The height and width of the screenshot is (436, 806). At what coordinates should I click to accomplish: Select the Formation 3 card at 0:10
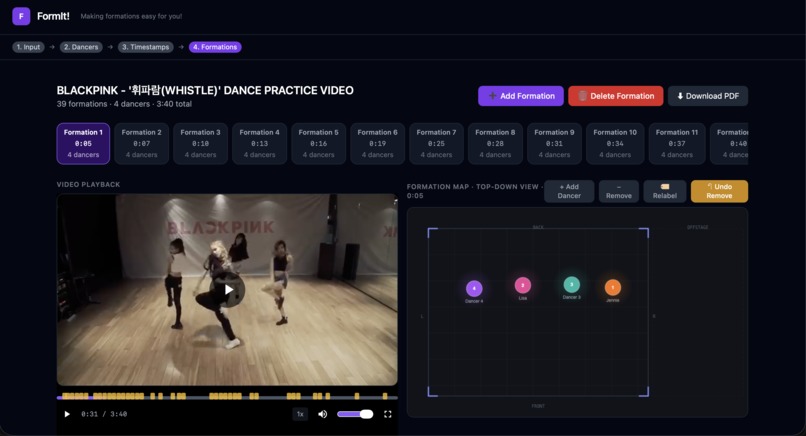pos(200,143)
